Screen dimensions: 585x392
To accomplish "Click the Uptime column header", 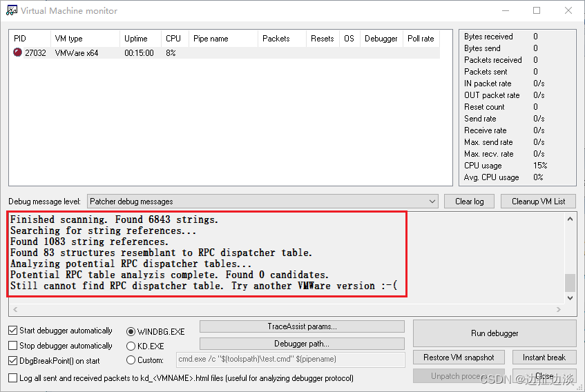I will (141, 39).
